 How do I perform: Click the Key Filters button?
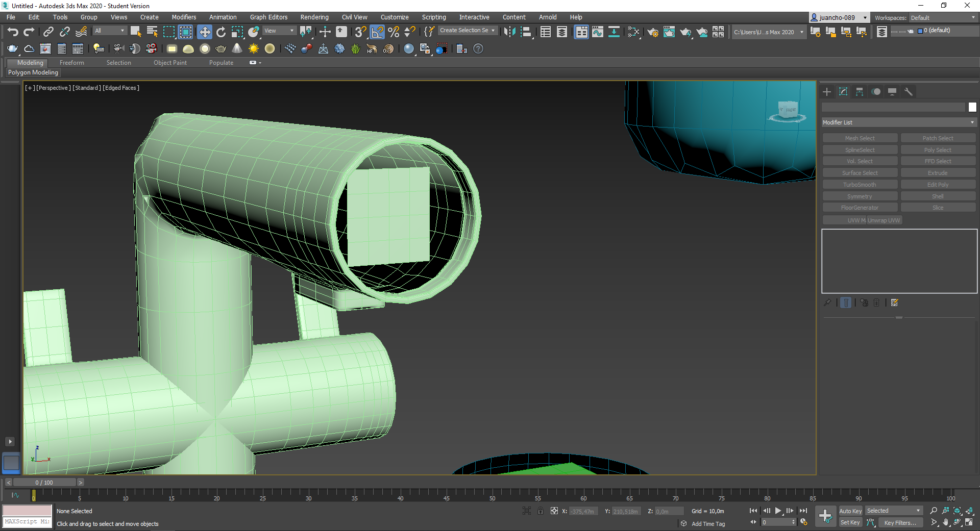[900, 522]
